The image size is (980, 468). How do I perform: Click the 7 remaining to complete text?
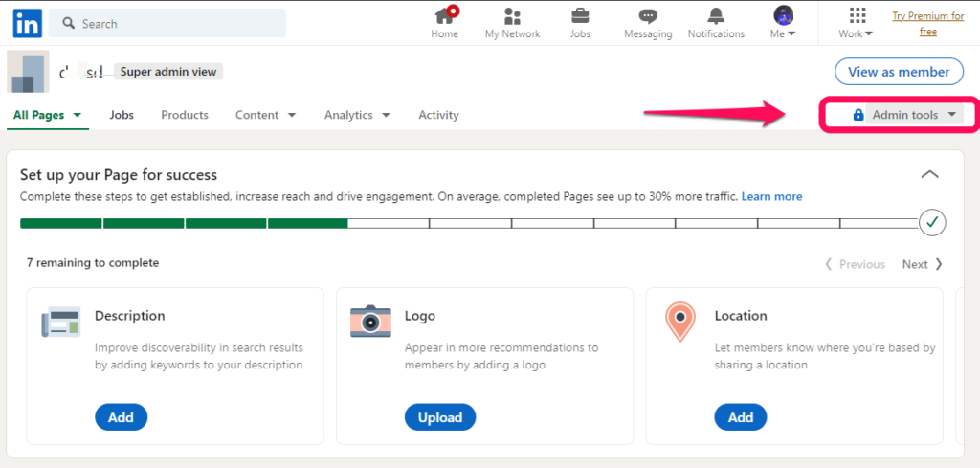[93, 263]
